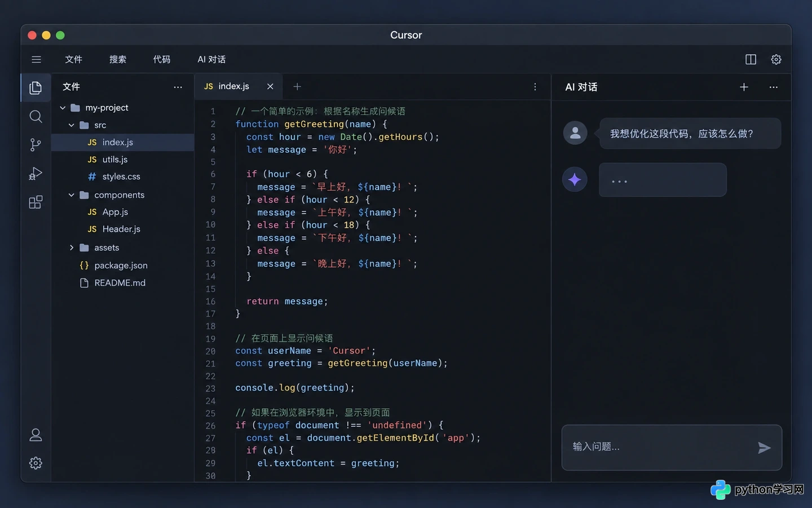Open settings gear in the top bar
The image size is (812, 508).
point(776,59)
